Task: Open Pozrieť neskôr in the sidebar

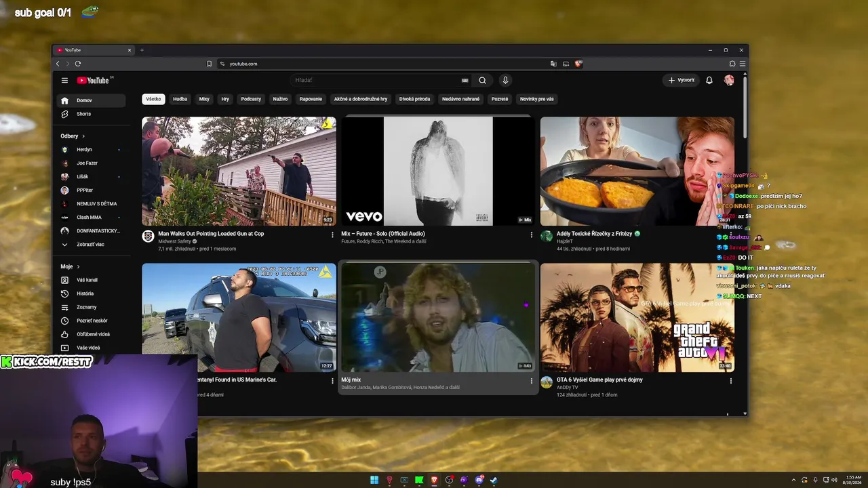Action: (92, 321)
